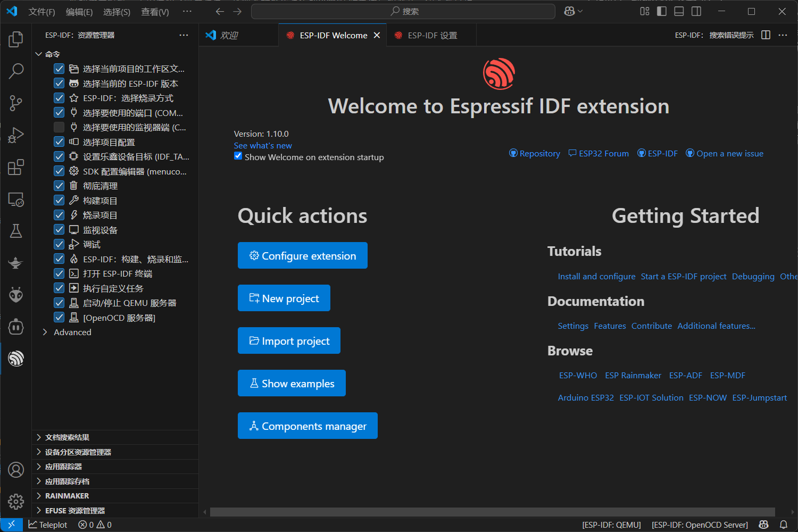Open the Extensions view in the activity bar
The width and height of the screenshot is (798, 532).
click(x=15, y=167)
